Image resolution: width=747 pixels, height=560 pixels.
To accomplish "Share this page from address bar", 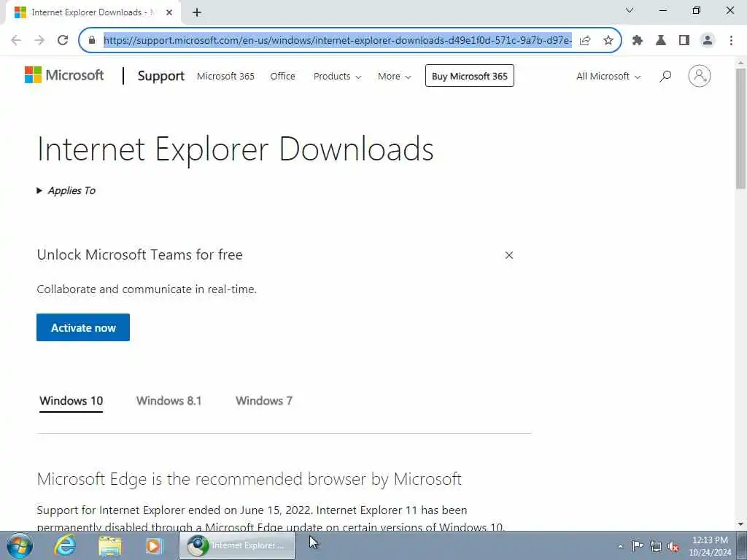I will tap(585, 40).
